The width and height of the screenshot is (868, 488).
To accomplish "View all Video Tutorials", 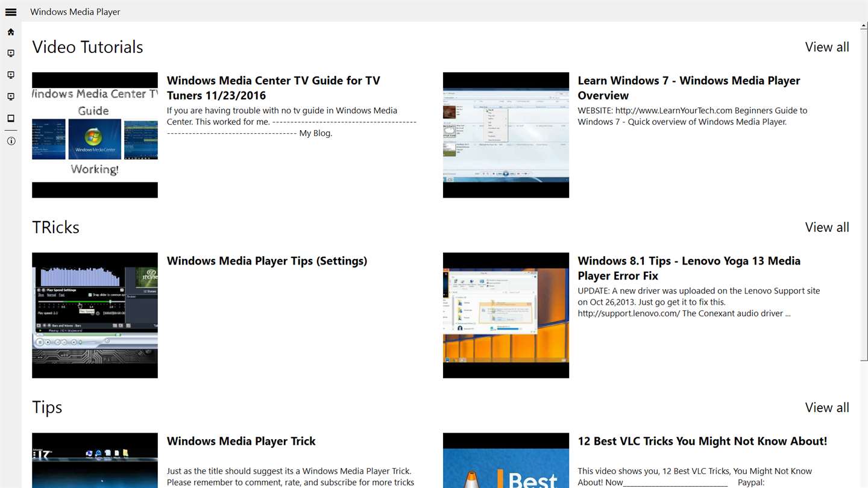I will [827, 47].
